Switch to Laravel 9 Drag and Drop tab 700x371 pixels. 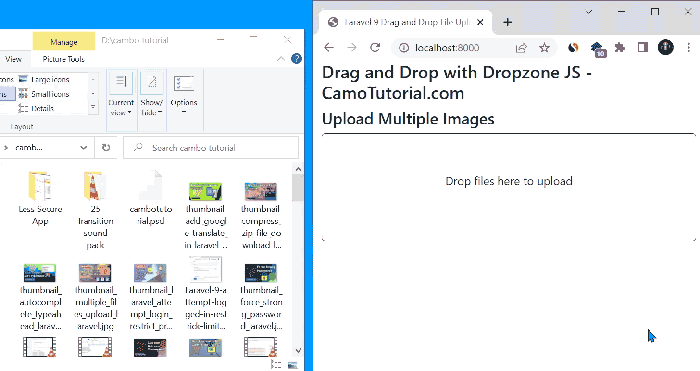[405, 22]
